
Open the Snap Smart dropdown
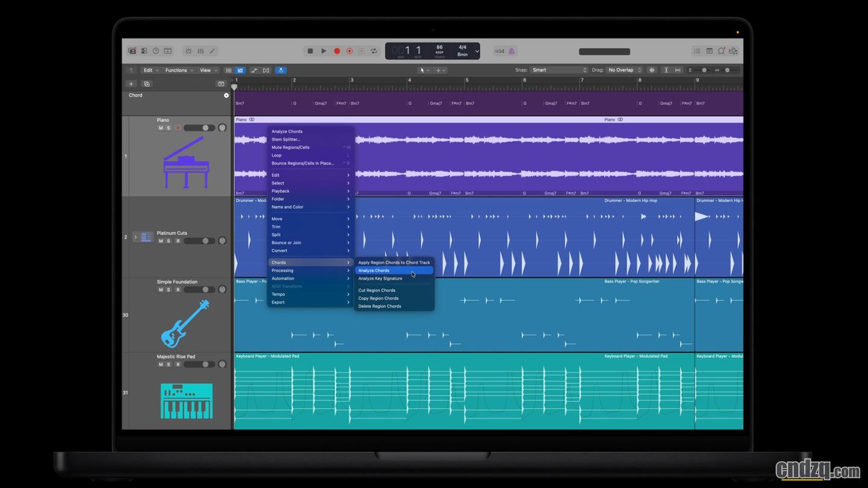click(x=559, y=70)
